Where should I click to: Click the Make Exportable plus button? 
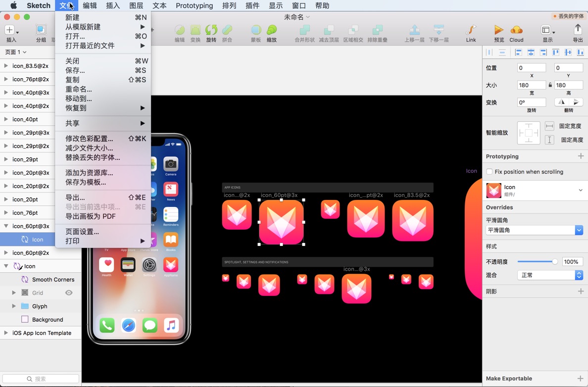tap(581, 379)
